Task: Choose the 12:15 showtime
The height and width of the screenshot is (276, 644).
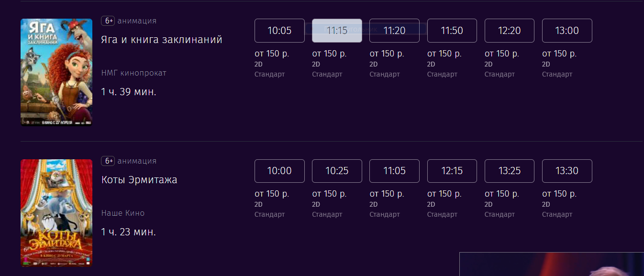Action: coord(452,171)
